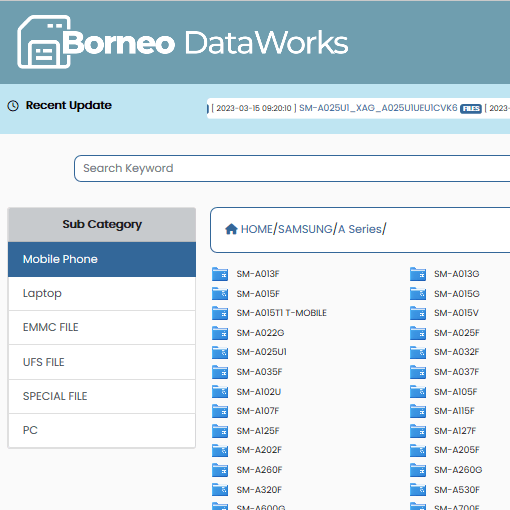
Task: Open the SM-A260F folder icon
Action: (220, 470)
